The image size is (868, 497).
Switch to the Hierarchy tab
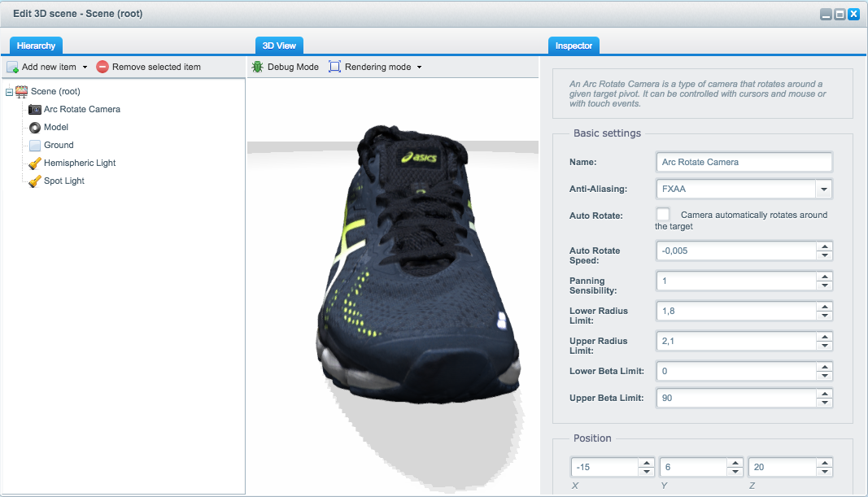click(36, 46)
